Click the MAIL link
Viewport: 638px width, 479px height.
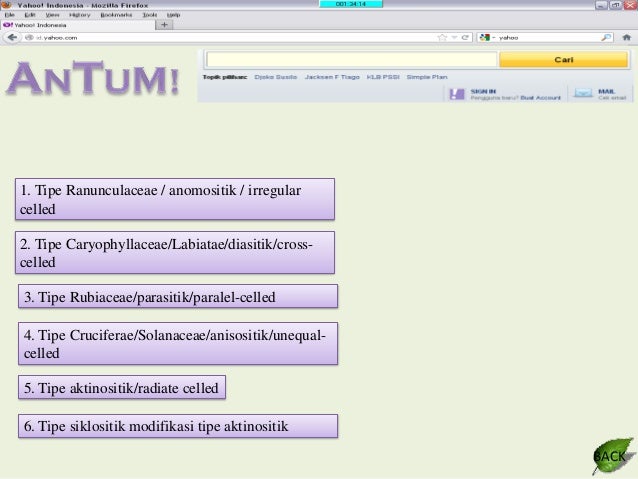pos(606,91)
